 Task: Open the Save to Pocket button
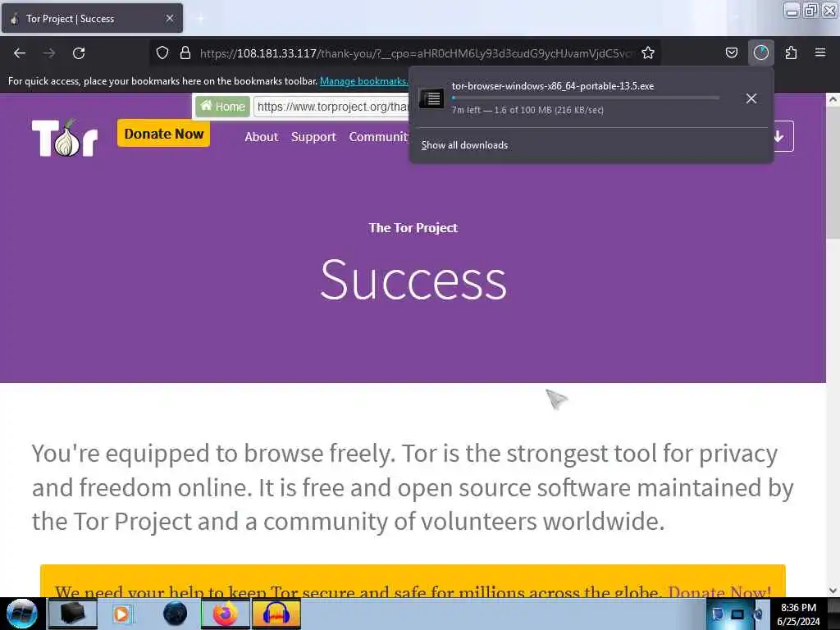pos(732,52)
